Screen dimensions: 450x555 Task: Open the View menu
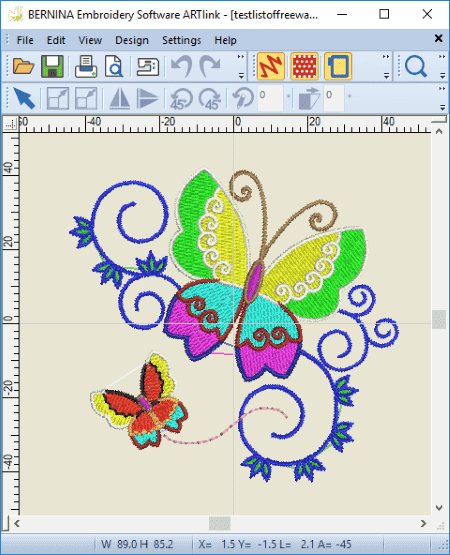(90, 40)
